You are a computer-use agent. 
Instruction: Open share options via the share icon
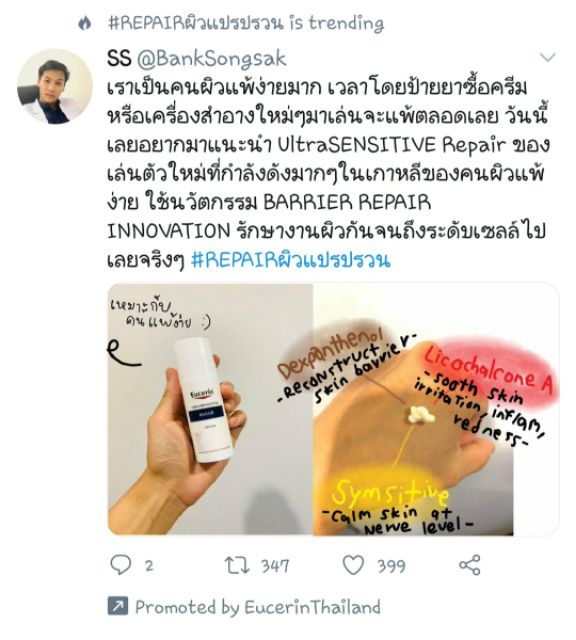pyautogui.click(x=470, y=565)
